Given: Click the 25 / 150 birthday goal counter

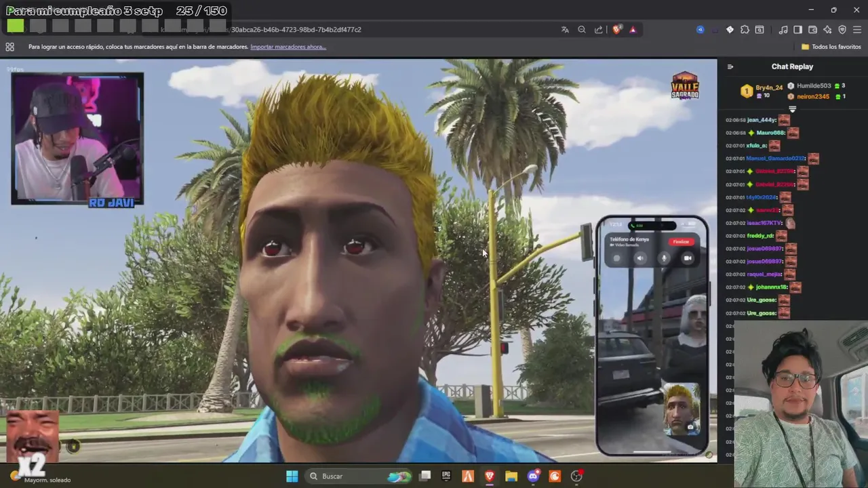Looking at the screenshot, I should [201, 11].
